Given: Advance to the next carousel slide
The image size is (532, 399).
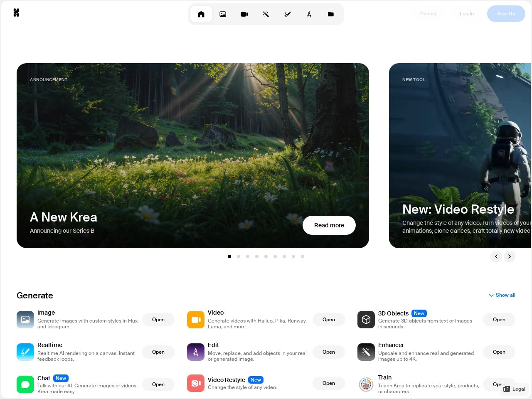Looking at the screenshot, I should click(510, 256).
